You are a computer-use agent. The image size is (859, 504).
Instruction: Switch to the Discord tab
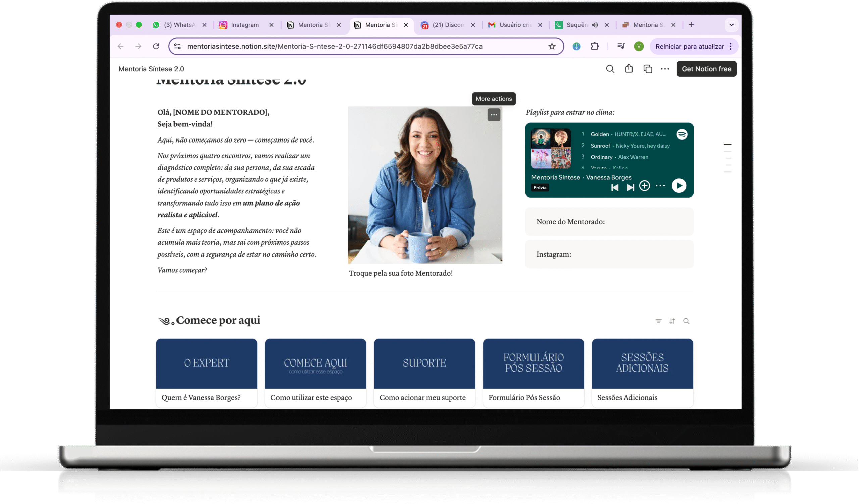click(448, 25)
